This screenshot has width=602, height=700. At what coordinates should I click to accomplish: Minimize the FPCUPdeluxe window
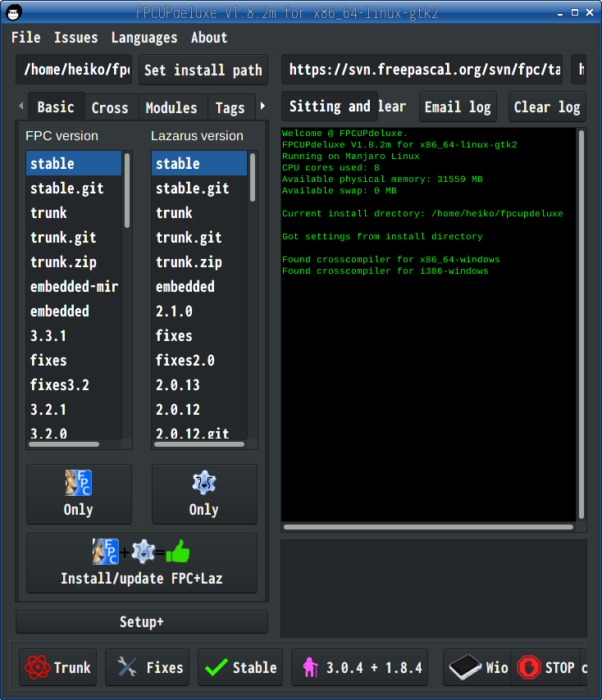pyautogui.click(x=560, y=13)
